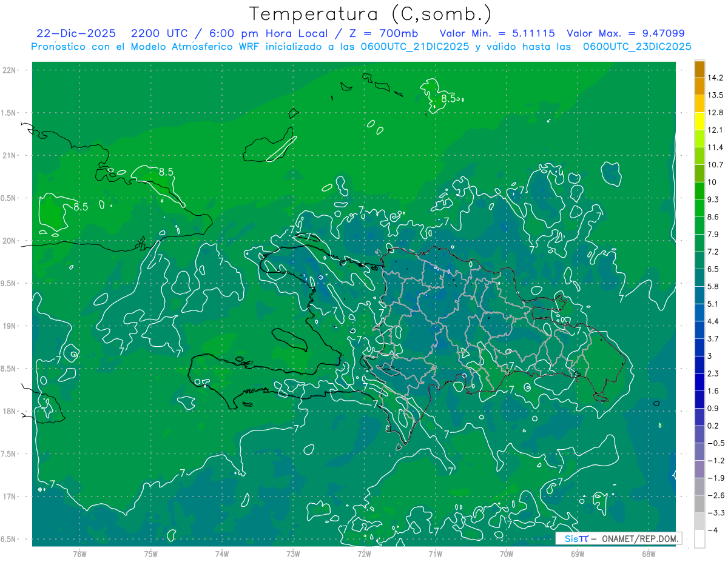Pick the white band below -4 in legend

pos(699,539)
